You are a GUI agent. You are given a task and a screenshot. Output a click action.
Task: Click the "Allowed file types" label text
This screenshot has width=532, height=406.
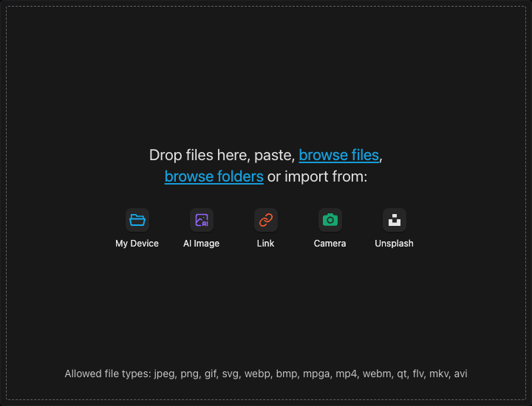(107, 374)
